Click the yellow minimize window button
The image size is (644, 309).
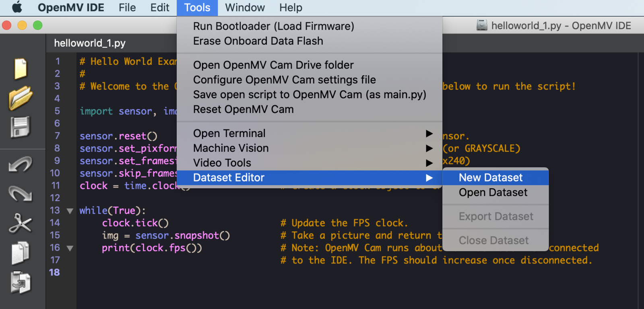tap(22, 25)
